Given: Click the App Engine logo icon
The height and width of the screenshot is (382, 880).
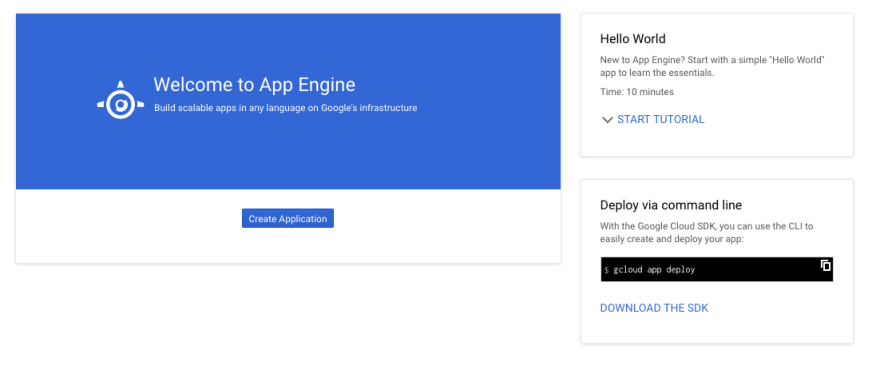Looking at the screenshot, I should pos(120,100).
